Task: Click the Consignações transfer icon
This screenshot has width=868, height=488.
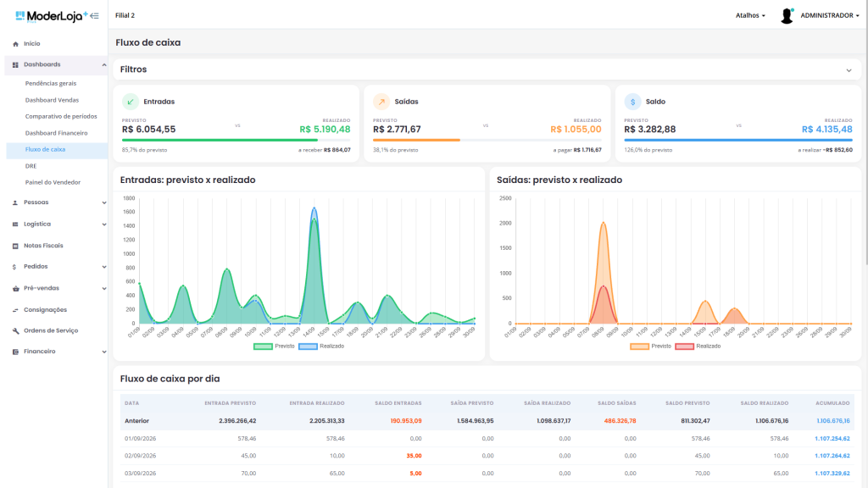Action: (x=15, y=310)
